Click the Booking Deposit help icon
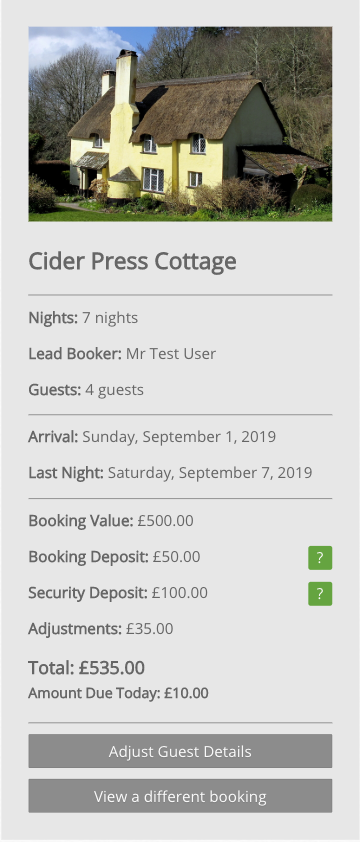 point(320,557)
